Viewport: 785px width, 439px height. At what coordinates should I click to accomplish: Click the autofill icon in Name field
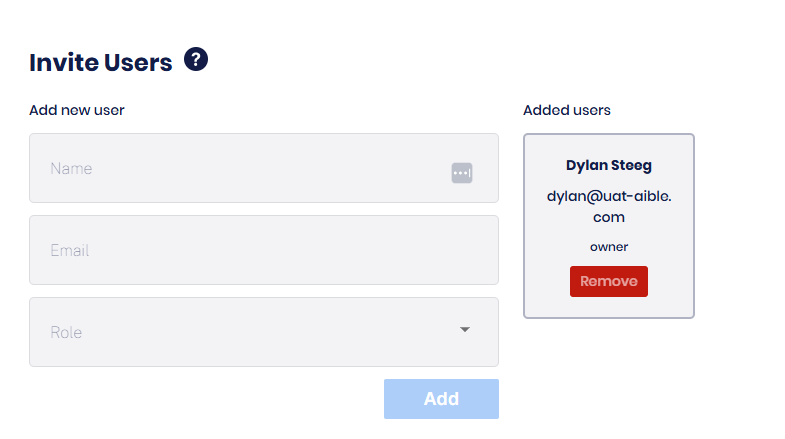(461, 173)
